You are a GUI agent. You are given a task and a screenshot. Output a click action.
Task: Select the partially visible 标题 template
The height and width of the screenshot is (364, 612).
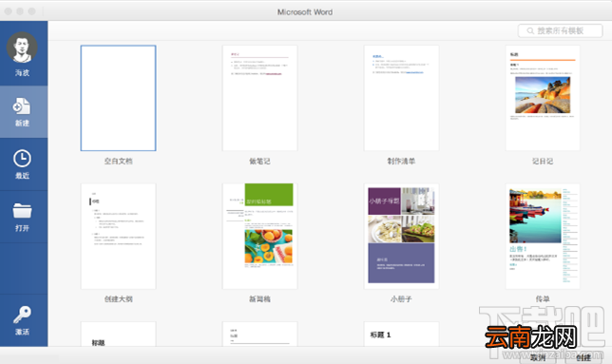point(118,334)
